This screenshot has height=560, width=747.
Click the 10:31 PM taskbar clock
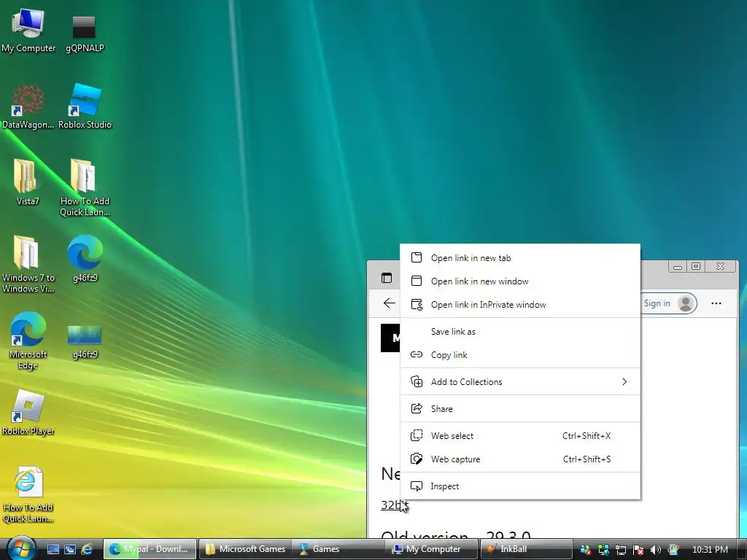(710, 550)
